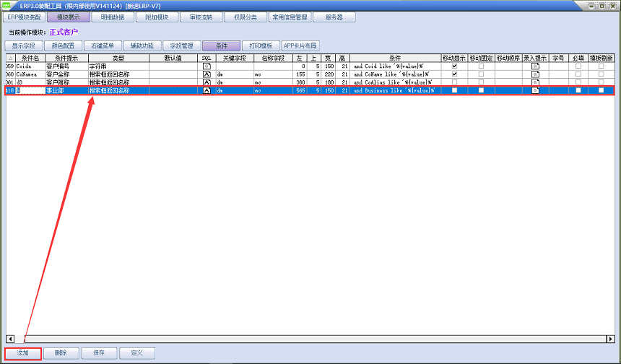This screenshot has width=621, height=364.
Task: Click 录入提示 icon in the 事业部 row
Action: 535,91
